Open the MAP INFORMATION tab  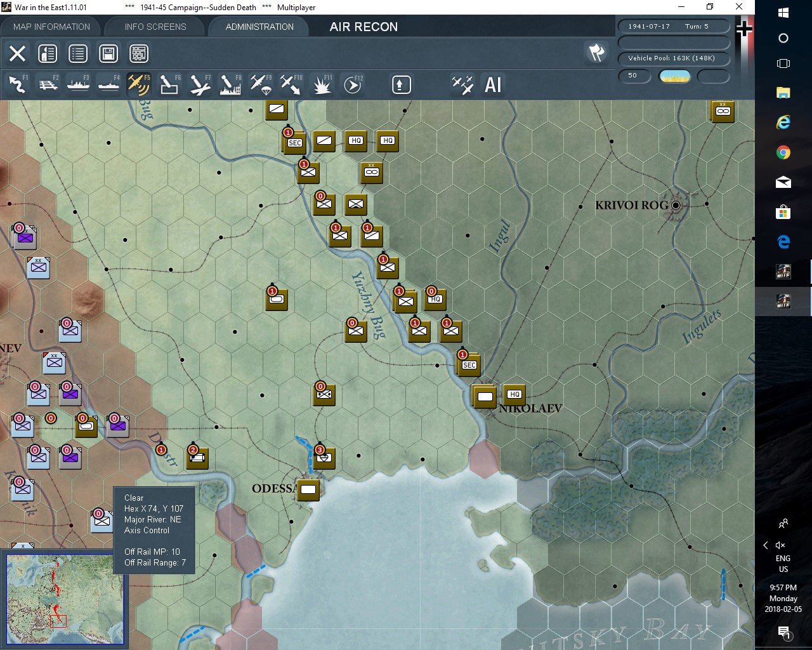(x=51, y=27)
